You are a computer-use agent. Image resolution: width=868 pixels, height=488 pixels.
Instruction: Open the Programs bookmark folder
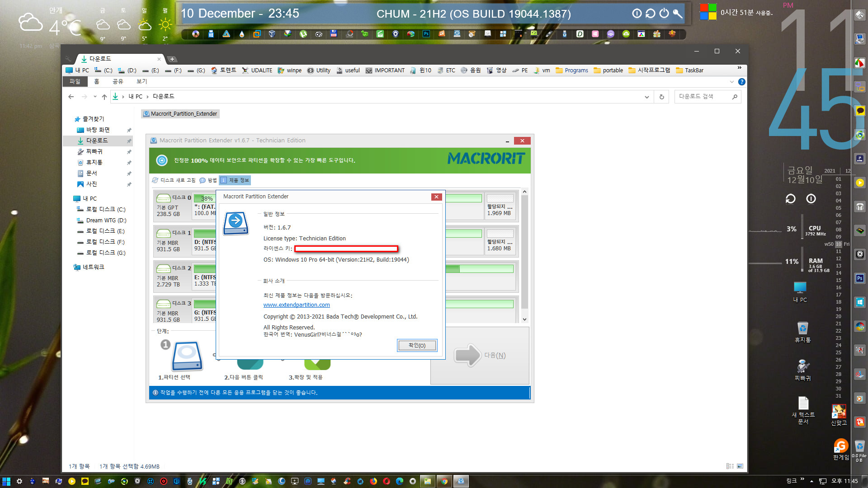coord(572,70)
